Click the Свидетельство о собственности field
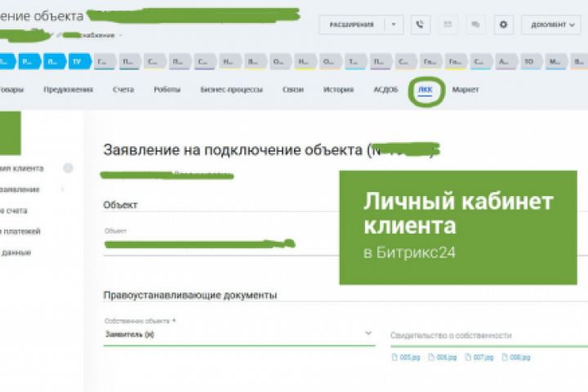The height and width of the screenshot is (392, 588). tap(489, 336)
